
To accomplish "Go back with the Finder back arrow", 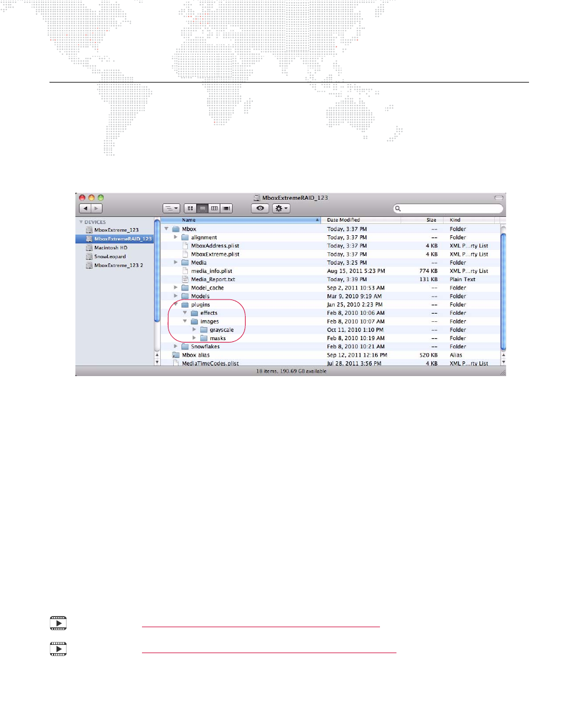I will 85,209.
